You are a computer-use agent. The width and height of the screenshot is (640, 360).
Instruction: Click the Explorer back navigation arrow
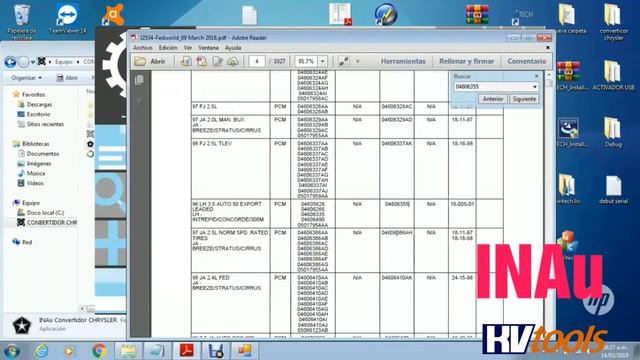[x=11, y=62]
